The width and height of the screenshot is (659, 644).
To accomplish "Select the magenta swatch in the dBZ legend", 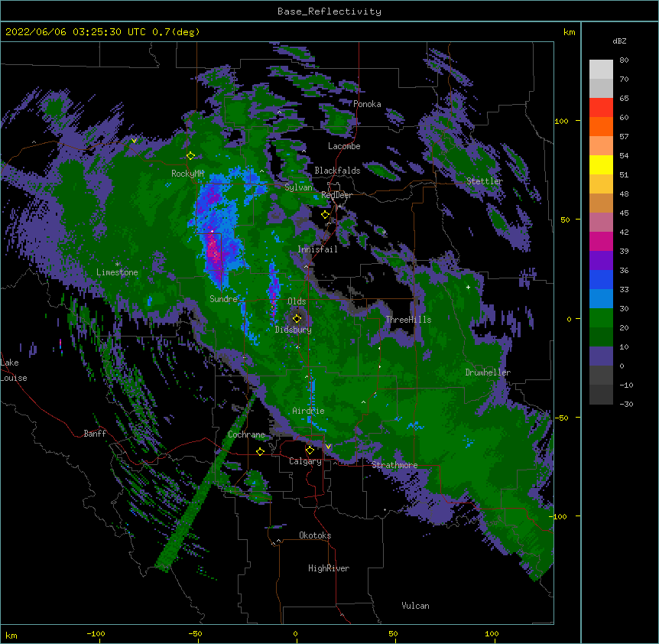I will pyautogui.click(x=601, y=241).
